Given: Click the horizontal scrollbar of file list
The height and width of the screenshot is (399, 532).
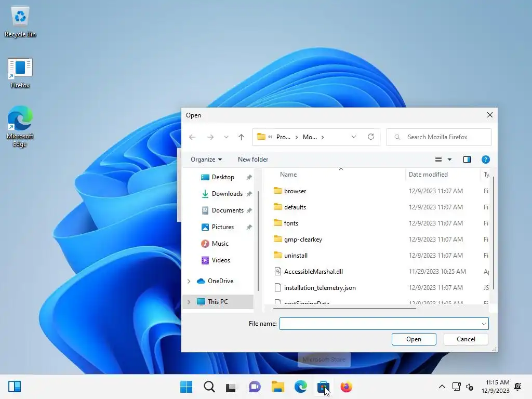Looking at the screenshot, I should click(x=344, y=309).
